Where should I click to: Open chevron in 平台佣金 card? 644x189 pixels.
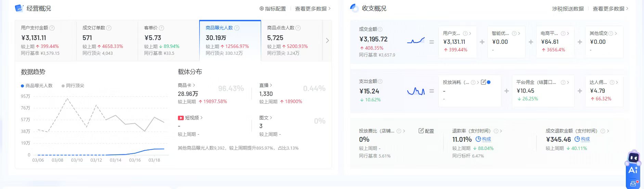568,83
